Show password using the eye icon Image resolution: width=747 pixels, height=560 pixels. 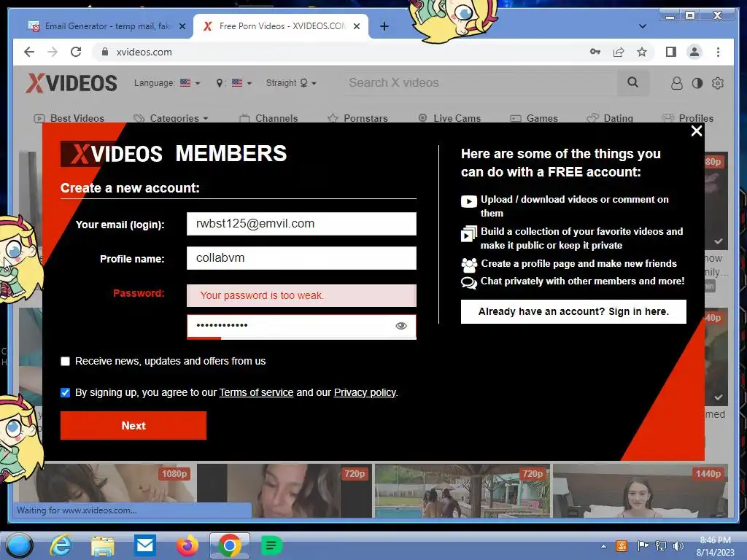(401, 326)
